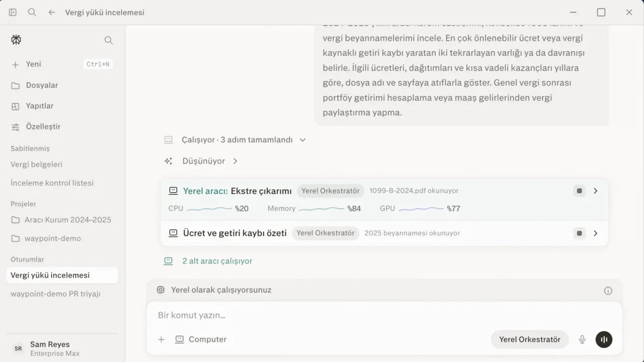Click the chip icon beside Yerel olarak çalışıyorsunuz
The height and width of the screenshot is (362, 644).
click(160, 290)
